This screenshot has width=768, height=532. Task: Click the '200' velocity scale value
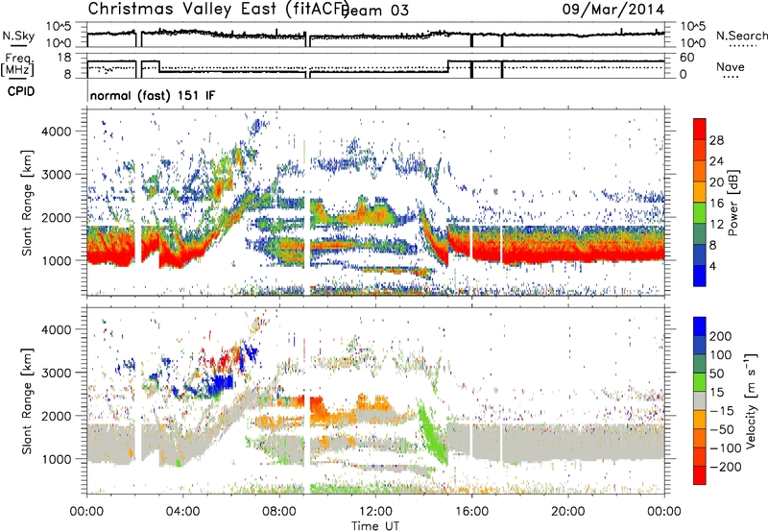(x=721, y=336)
